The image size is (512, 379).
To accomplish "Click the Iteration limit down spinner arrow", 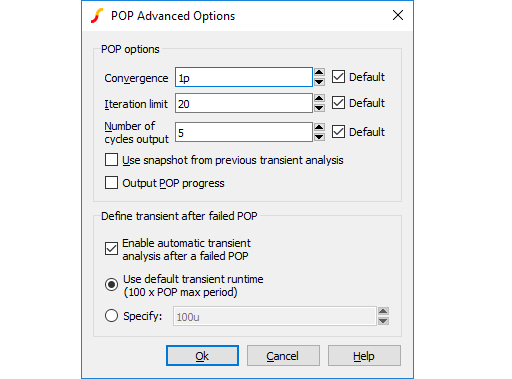I will (x=319, y=108).
